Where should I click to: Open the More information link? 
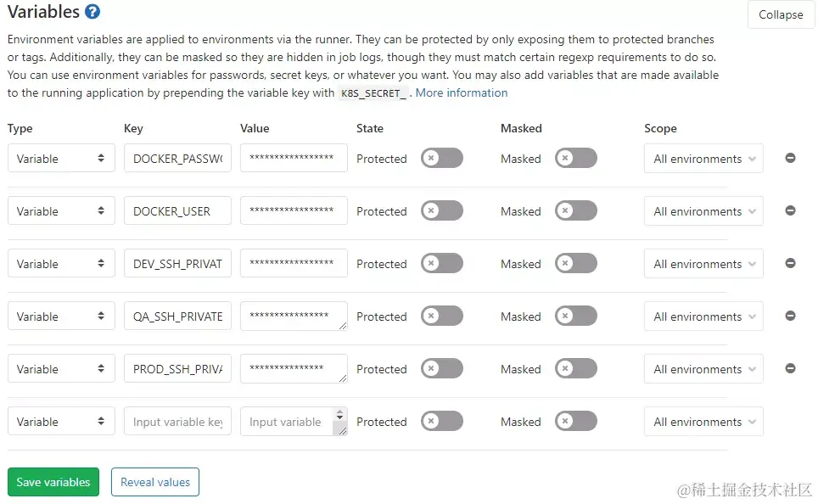(461, 93)
